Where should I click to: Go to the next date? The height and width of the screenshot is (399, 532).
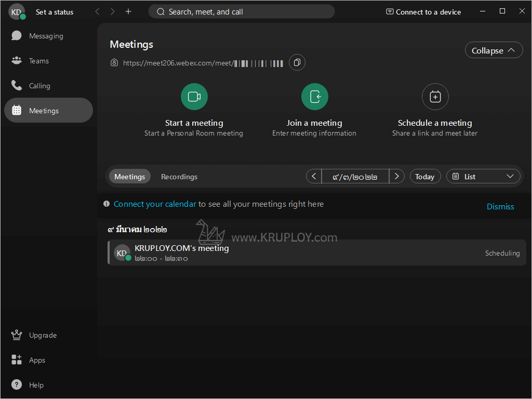coord(396,177)
